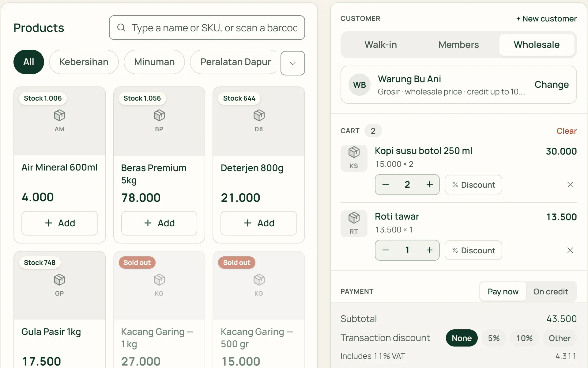Click the Air Mineral 600ml box icon
The height and width of the screenshot is (368, 588).
[x=59, y=116]
